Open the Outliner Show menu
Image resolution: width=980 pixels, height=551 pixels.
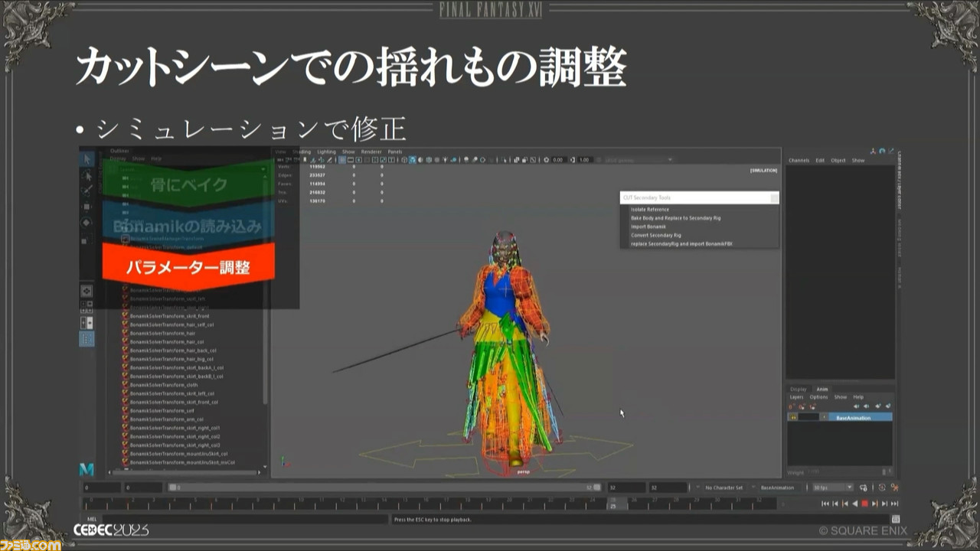click(139, 159)
